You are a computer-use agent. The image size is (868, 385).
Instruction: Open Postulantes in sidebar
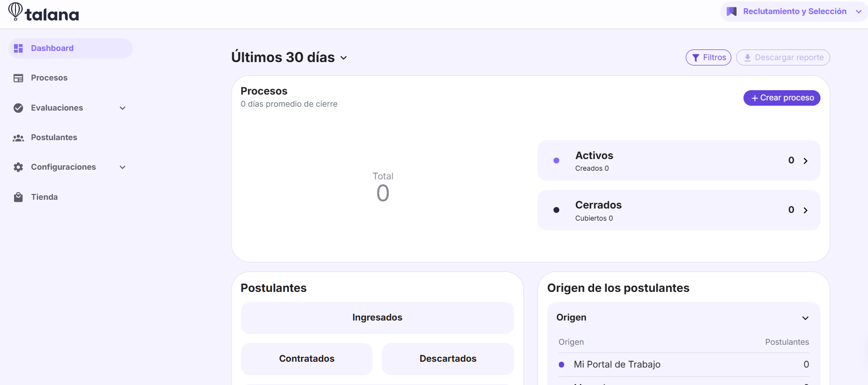point(70,138)
